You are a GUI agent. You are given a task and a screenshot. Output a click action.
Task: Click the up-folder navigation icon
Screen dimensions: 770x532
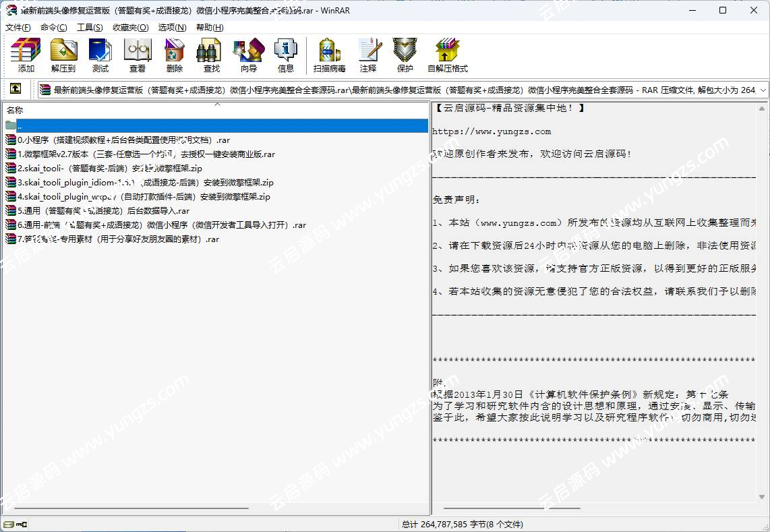click(x=16, y=88)
